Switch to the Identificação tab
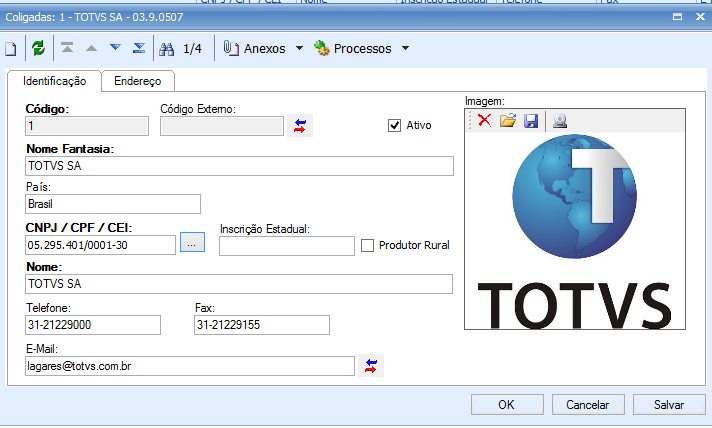712x428 pixels. point(54,81)
